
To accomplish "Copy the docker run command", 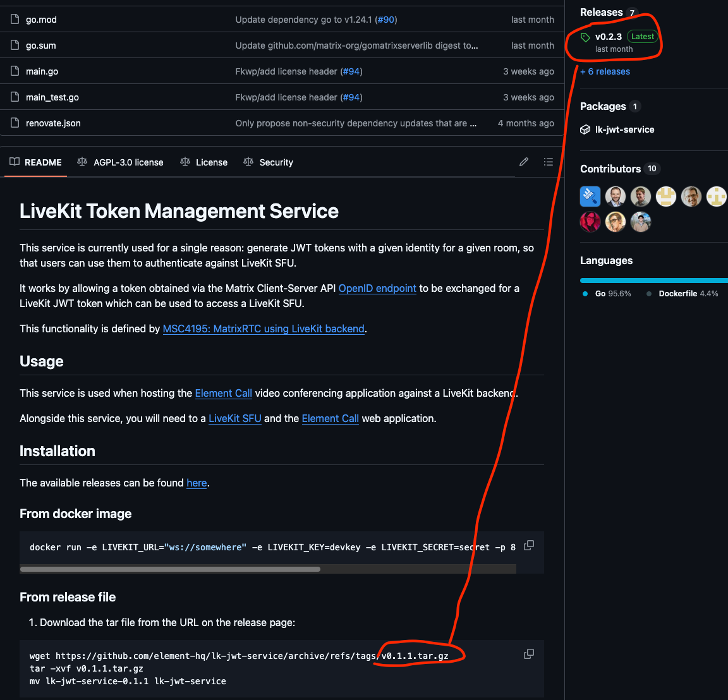I will coord(529,545).
